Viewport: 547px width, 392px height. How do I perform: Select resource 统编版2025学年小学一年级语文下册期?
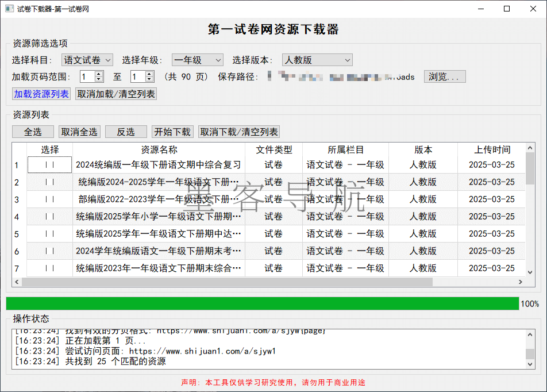(x=159, y=217)
